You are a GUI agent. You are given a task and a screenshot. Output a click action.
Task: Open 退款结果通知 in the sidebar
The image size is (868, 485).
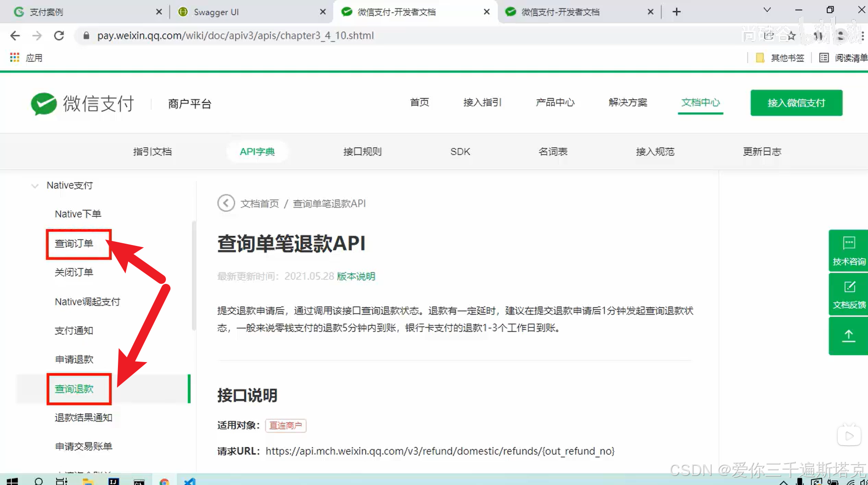pyautogui.click(x=83, y=418)
